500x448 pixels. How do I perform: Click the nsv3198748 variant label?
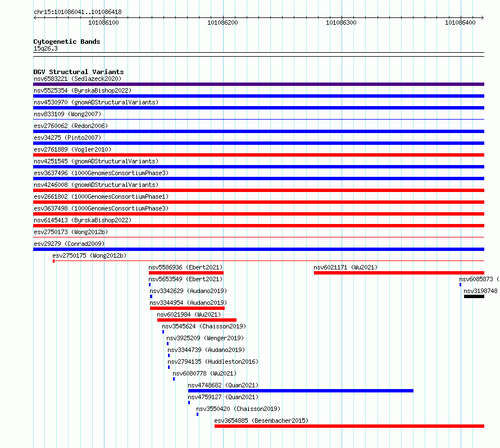480,291
